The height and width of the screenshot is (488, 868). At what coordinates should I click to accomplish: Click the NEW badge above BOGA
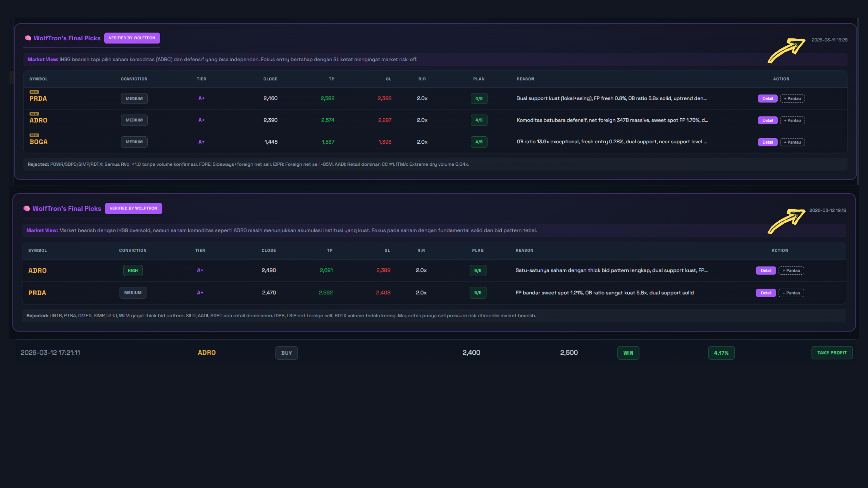(34, 136)
